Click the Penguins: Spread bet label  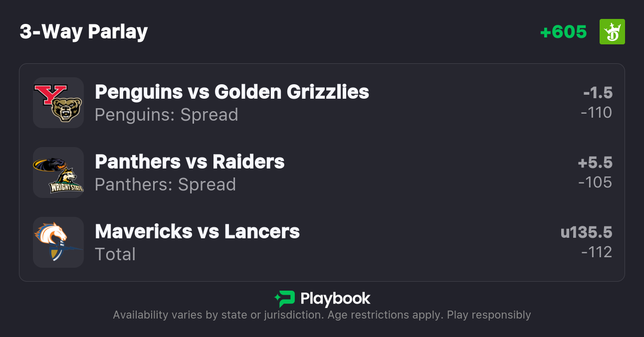166,115
